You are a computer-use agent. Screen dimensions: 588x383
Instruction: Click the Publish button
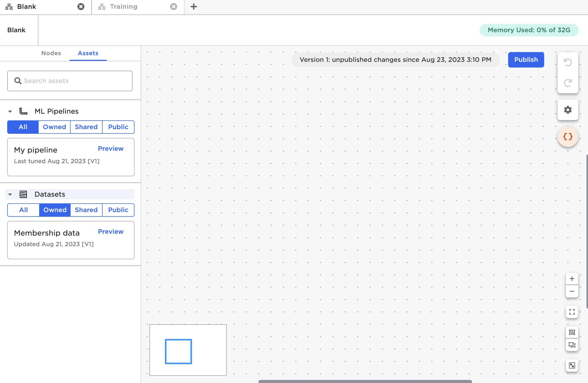[526, 60]
